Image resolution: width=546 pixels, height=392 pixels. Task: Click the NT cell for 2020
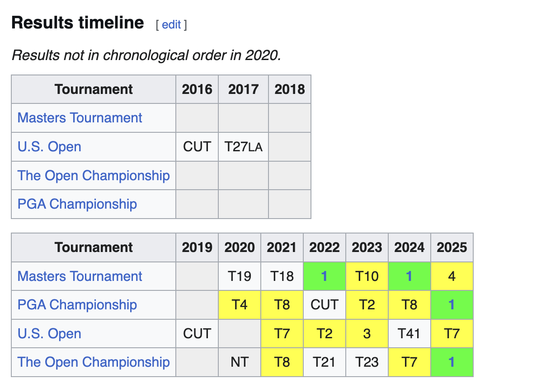[239, 362]
